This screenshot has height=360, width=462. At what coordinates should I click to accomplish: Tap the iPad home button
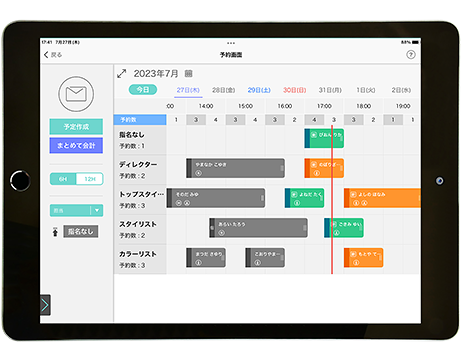pos(20,180)
